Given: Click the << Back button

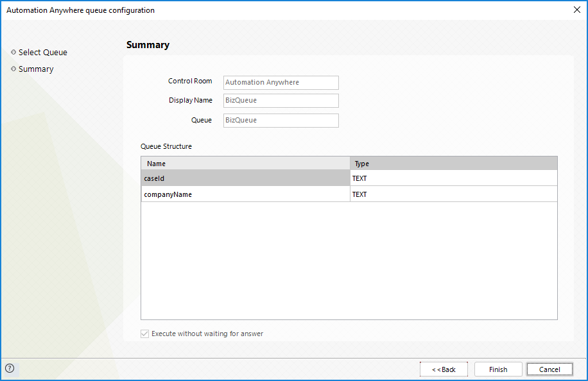Looking at the screenshot, I should pyautogui.click(x=444, y=369).
